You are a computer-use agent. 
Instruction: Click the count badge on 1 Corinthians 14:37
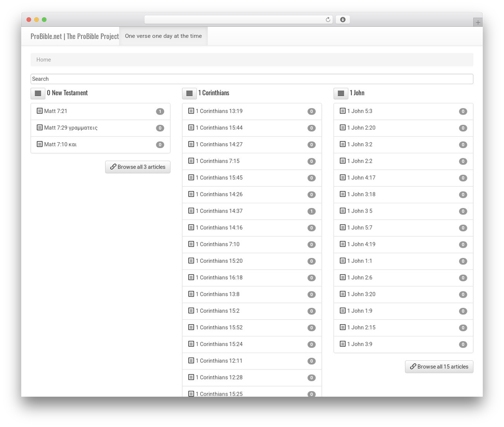point(311,211)
